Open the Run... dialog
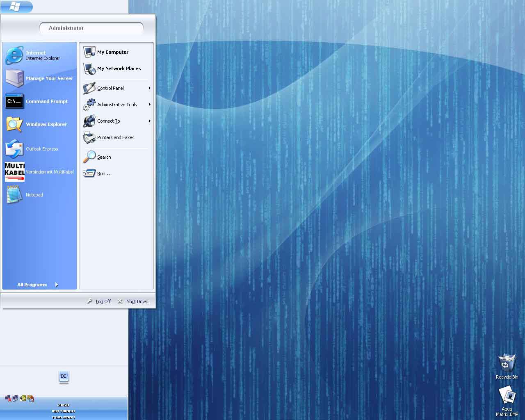Viewport: 525px width, 420px height. coord(116,173)
